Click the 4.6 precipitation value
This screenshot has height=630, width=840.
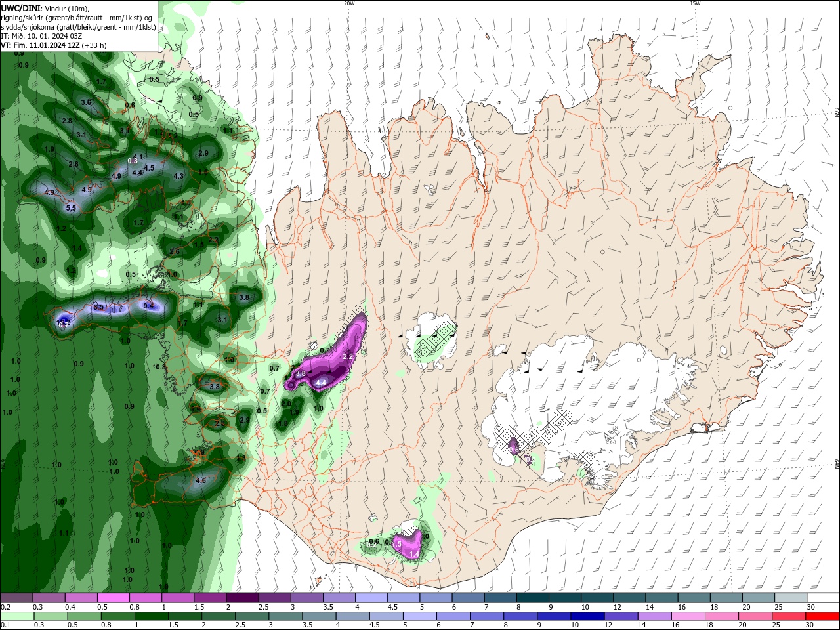pos(201,480)
